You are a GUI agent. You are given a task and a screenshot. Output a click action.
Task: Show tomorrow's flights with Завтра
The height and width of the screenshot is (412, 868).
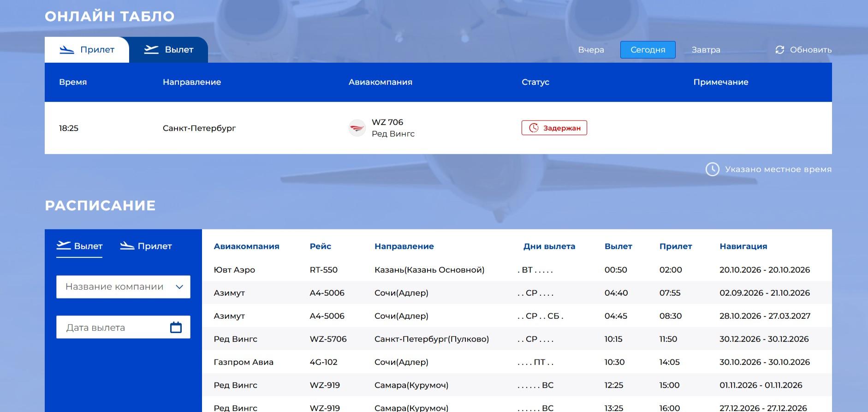(706, 50)
